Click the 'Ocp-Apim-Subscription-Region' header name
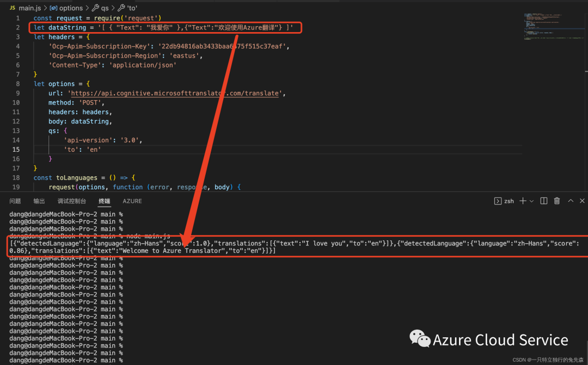Viewport: 588px width, 365px height. 105,56
